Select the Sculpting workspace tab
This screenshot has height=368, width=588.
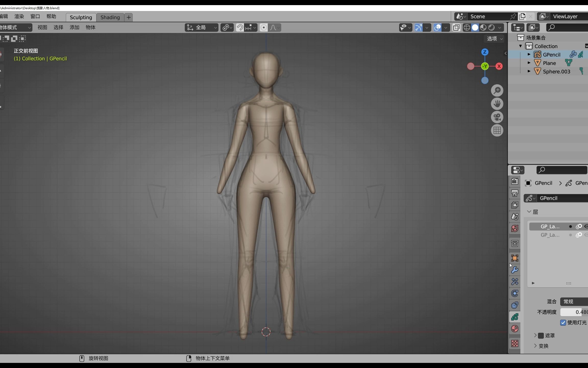[80, 17]
